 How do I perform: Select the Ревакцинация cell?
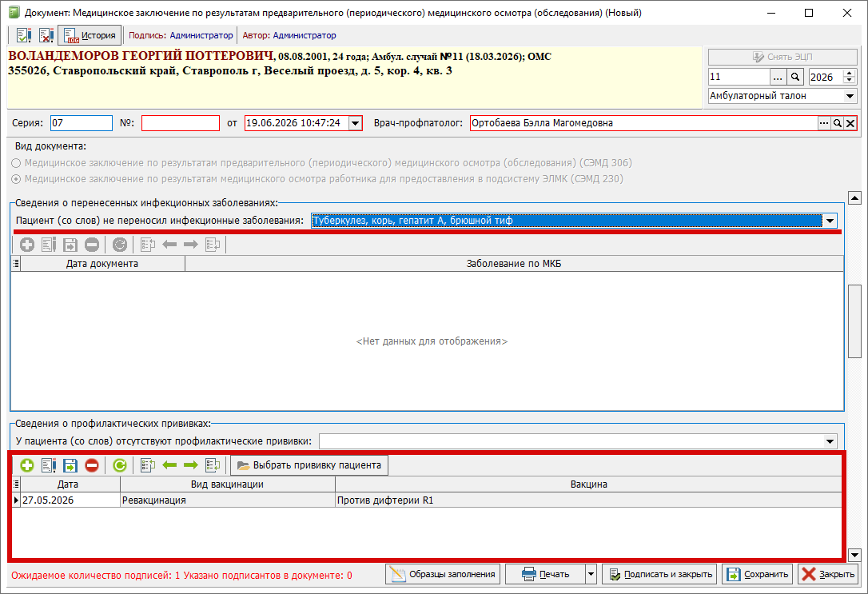point(228,500)
